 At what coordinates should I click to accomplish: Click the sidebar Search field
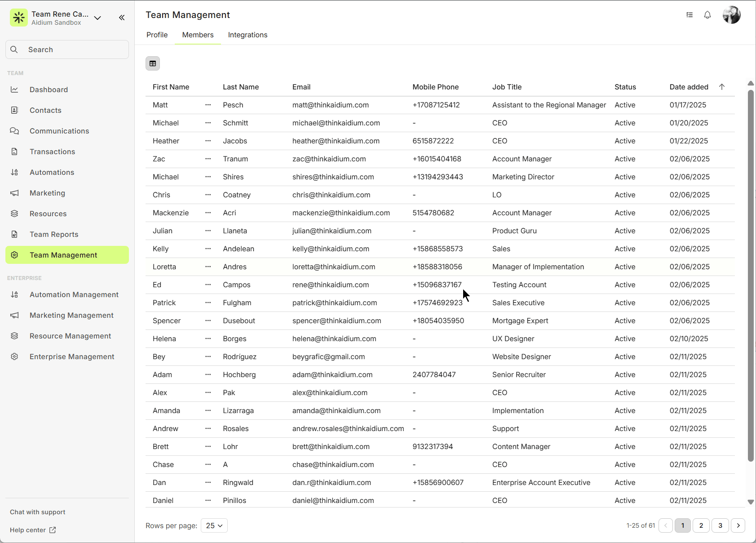67,49
